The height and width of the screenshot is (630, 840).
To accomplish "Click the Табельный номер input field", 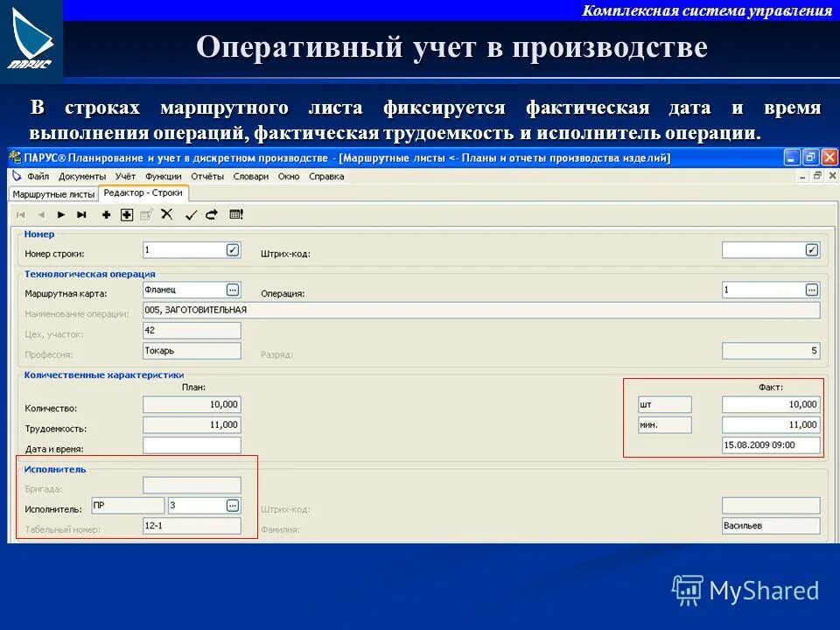I will tap(191, 525).
